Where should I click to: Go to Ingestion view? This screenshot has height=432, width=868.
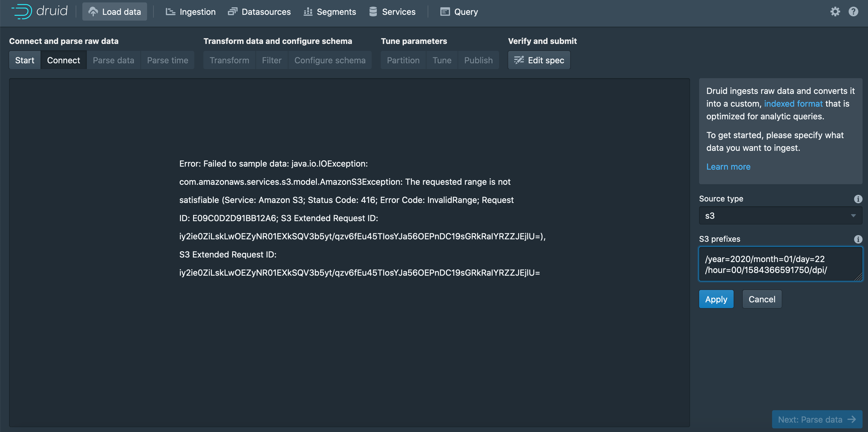190,12
